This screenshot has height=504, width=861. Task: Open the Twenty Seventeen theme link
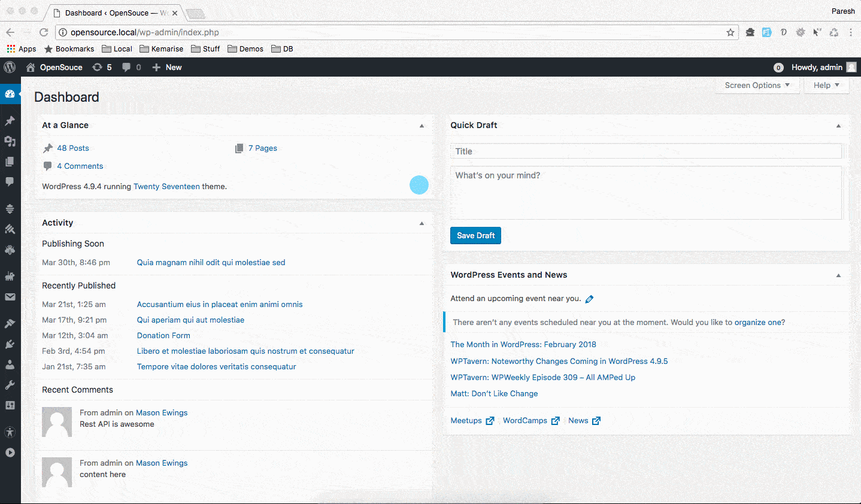pyautogui.click(x=166, y=186)
